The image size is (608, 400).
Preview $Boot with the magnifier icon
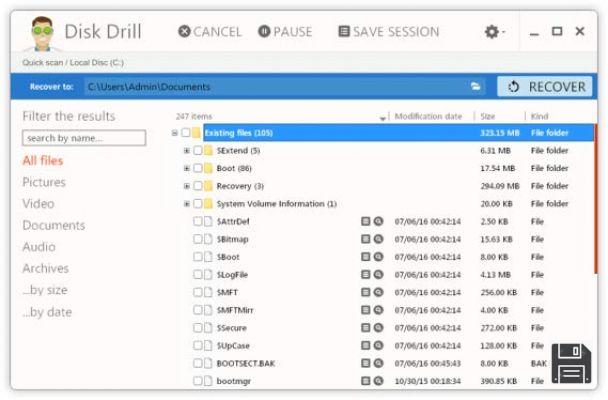[x=378, y=257]
